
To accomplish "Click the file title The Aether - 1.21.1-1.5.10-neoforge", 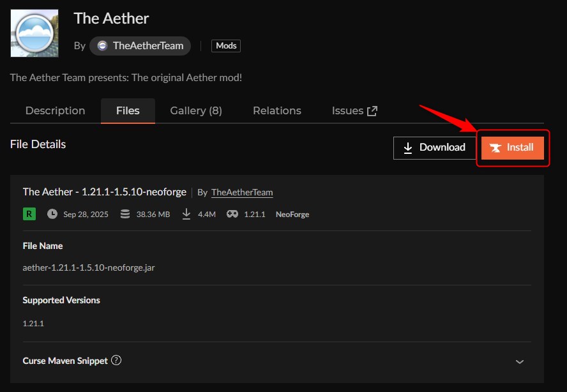I will (104, 192).
